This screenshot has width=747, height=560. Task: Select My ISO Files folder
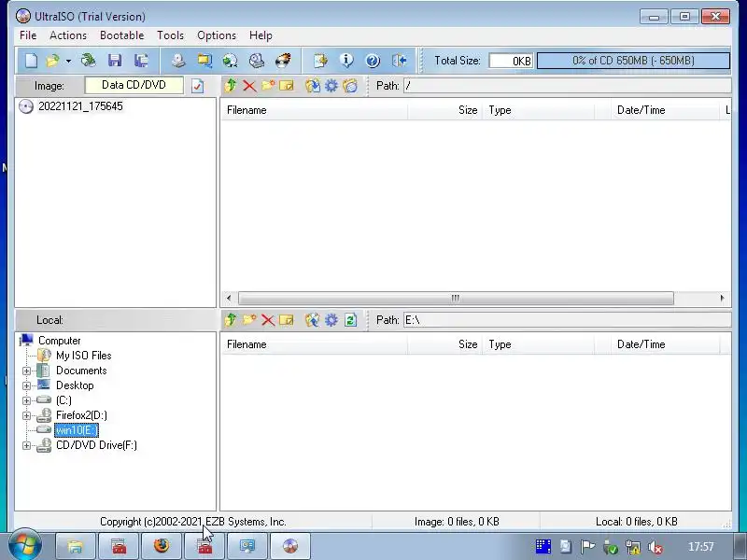click(x=84, y=356)
